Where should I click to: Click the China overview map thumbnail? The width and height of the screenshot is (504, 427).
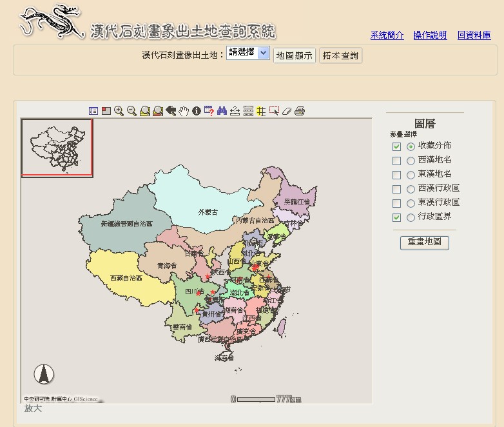pos(57,147)
